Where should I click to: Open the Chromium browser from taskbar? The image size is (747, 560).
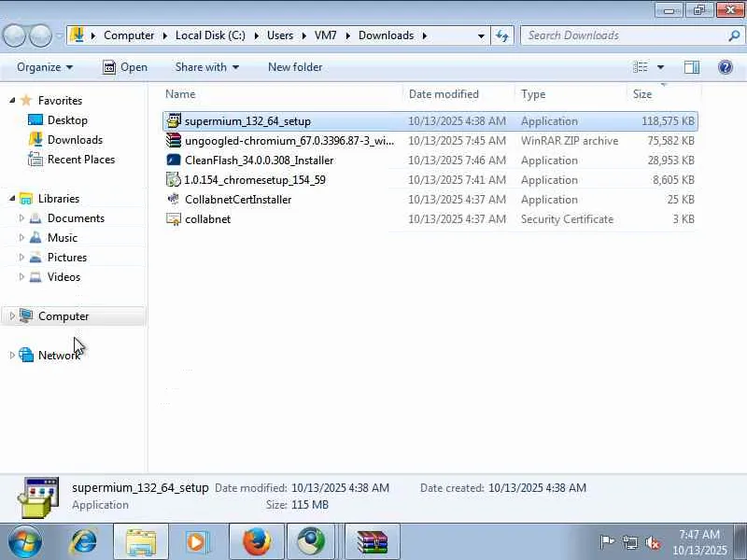coord(311,542)
